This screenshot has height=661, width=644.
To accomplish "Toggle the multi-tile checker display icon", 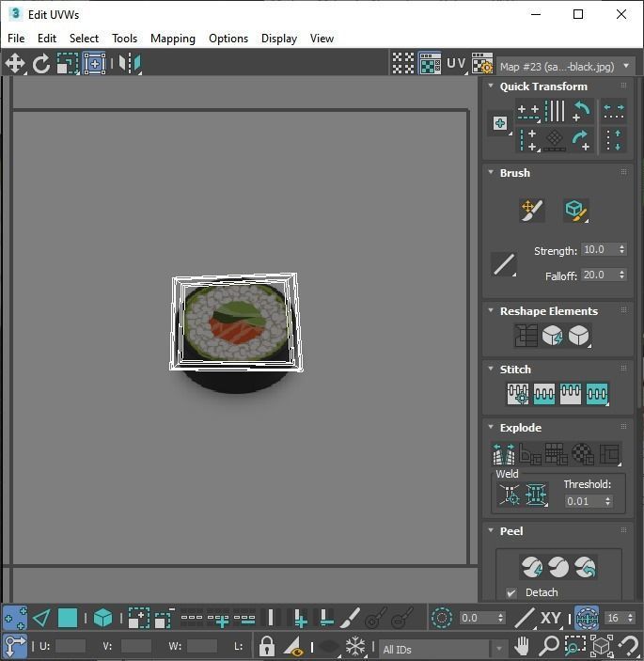I will pyautogui.click(x=403, y=63).
